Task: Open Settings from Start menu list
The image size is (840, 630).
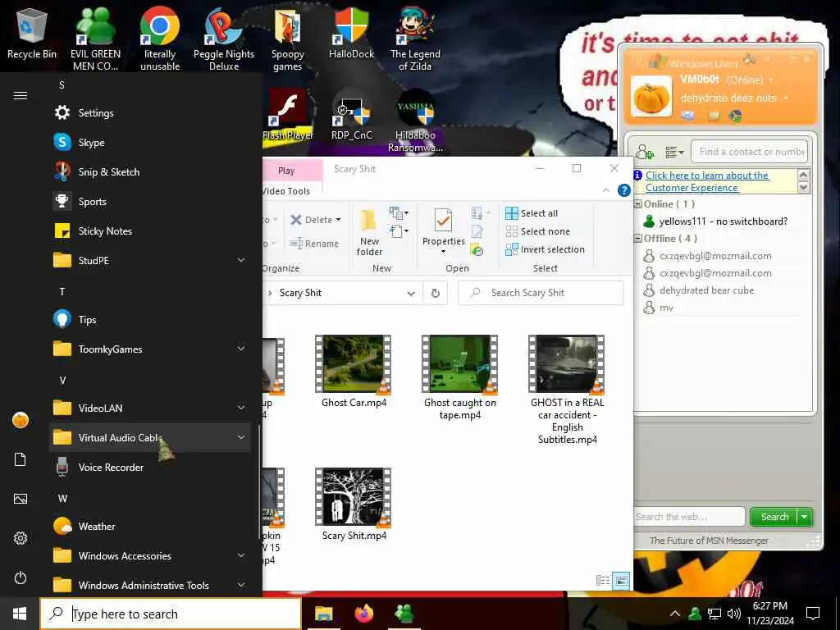Action: 150,113
